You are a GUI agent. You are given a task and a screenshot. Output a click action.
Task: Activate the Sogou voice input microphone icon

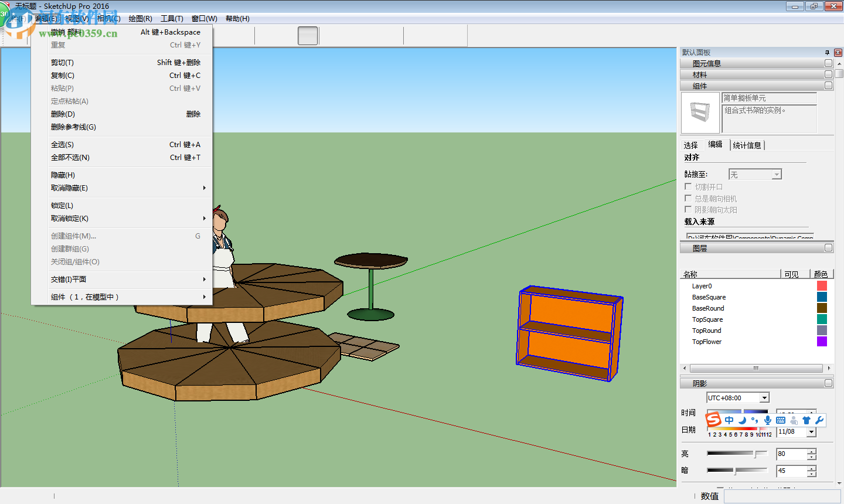click(768, 420)
